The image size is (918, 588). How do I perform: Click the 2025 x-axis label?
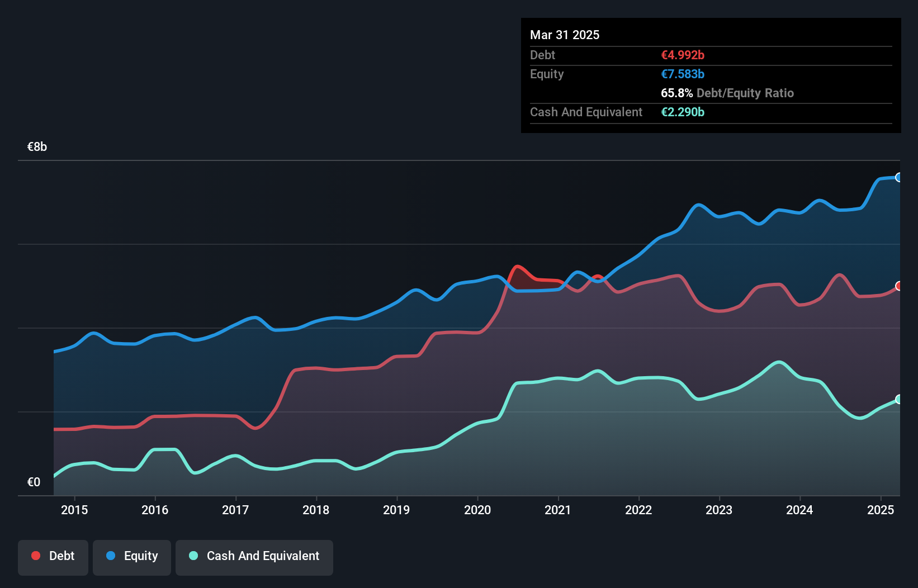pos(881,510)
